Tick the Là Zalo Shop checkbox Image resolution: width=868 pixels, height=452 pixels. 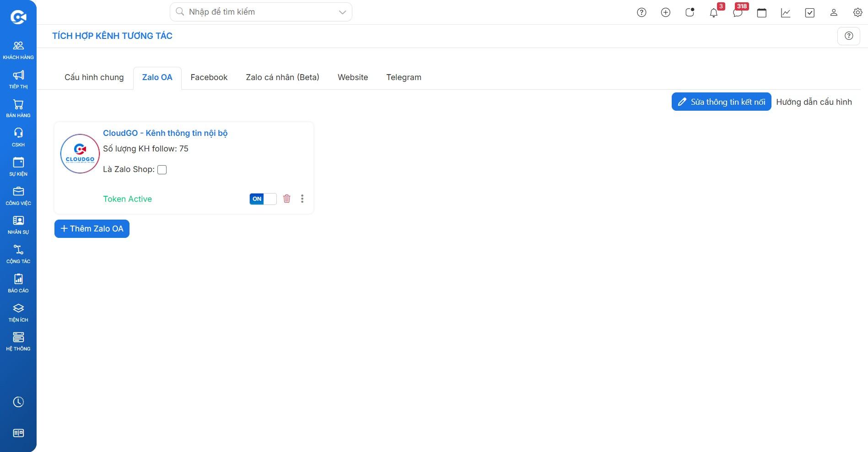click(x=162, y=170)
